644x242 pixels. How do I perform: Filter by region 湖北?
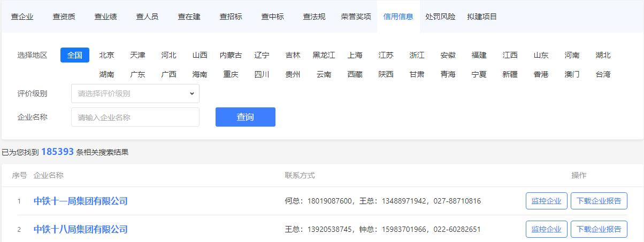[603, 55]
